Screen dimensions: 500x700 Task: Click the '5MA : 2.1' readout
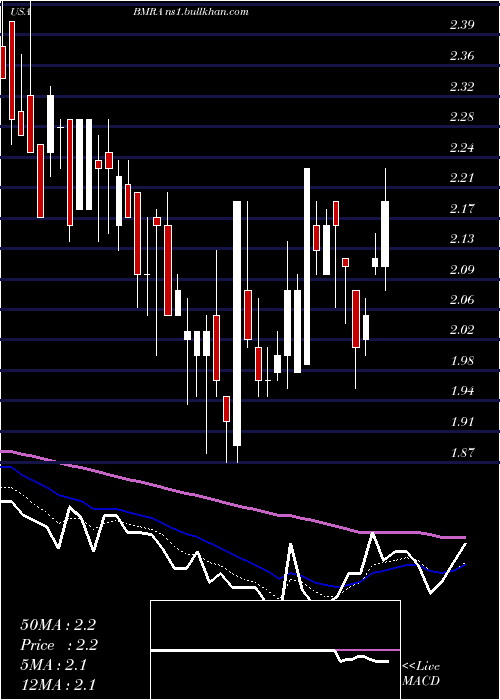click(x=54, y=665)
